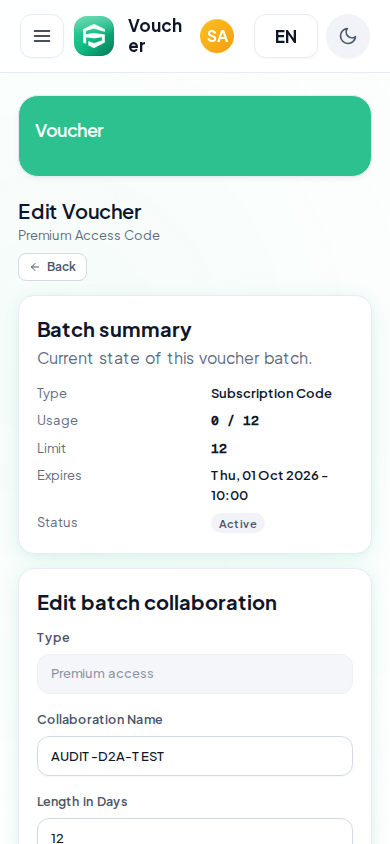Click the Edit batch collaboration heading
This screenshot has height=844, width=390.
point(157,603)
